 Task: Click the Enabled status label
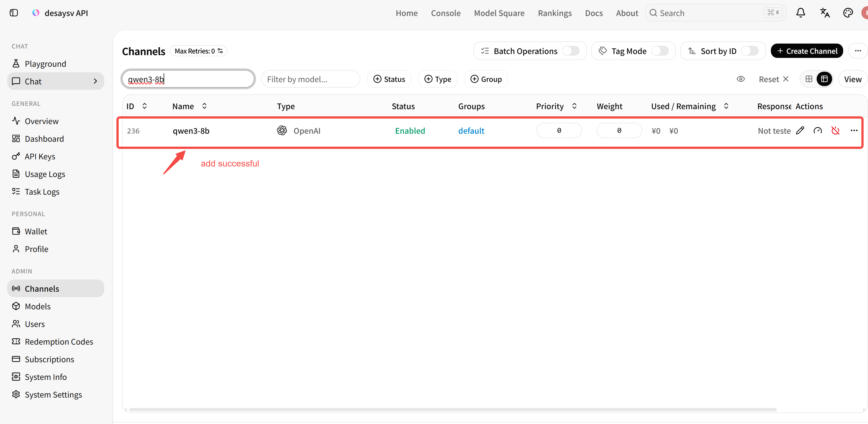[x=410, y=130]
